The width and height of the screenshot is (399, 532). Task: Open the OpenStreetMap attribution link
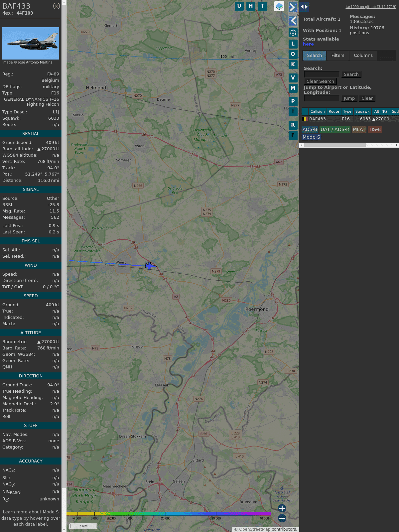255,529
